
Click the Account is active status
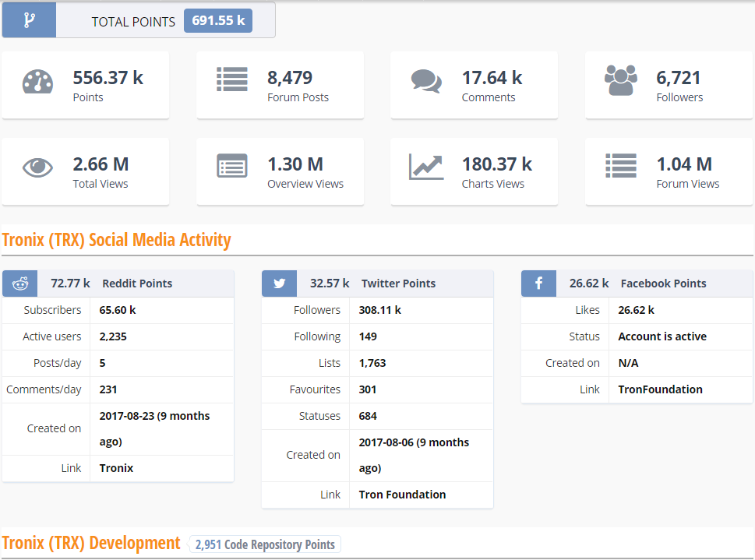(662, 336)
